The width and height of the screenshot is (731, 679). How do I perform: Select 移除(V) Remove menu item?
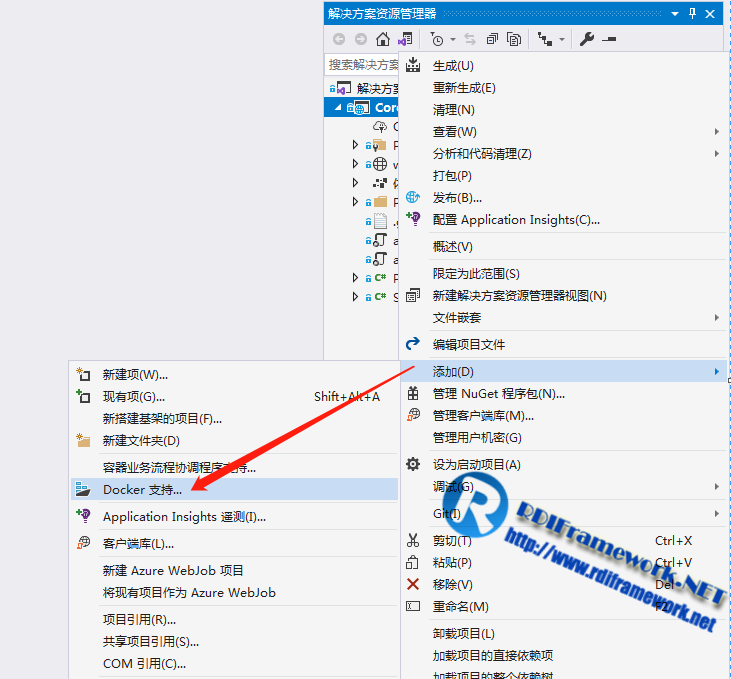562,584
